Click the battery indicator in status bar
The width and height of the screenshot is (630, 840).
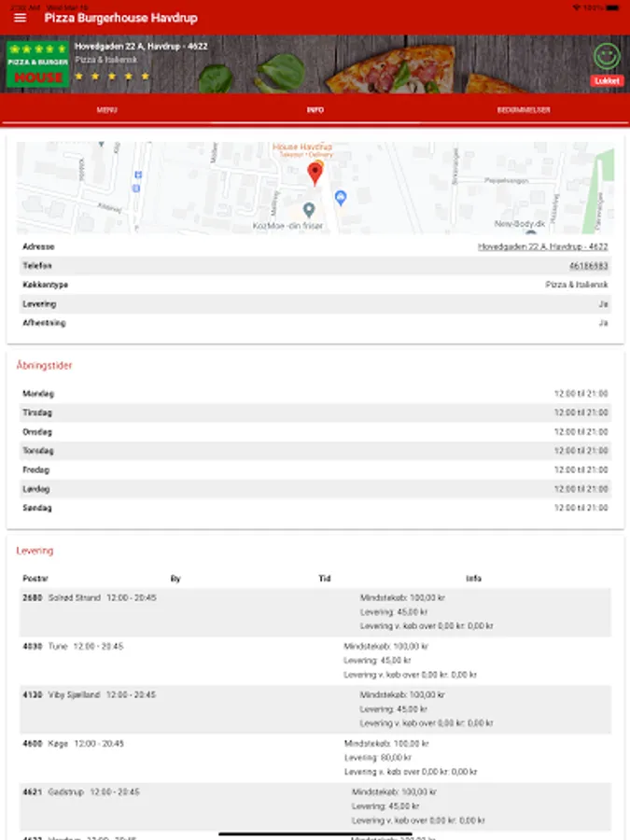612,7
